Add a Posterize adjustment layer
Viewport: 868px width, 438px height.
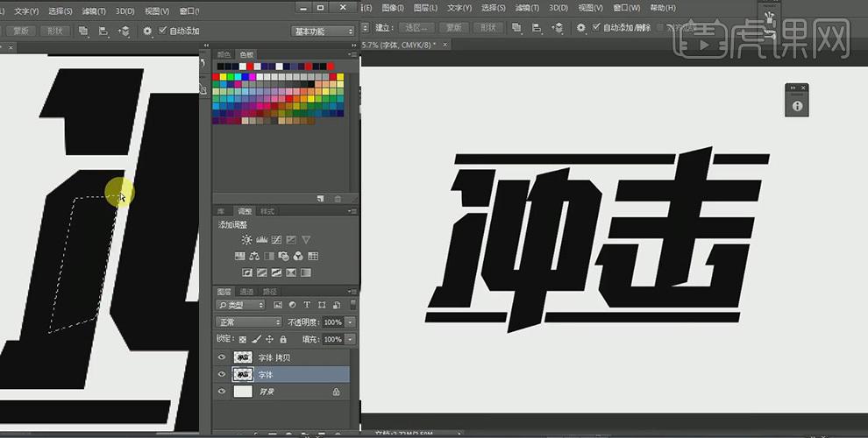coord(262,272)
